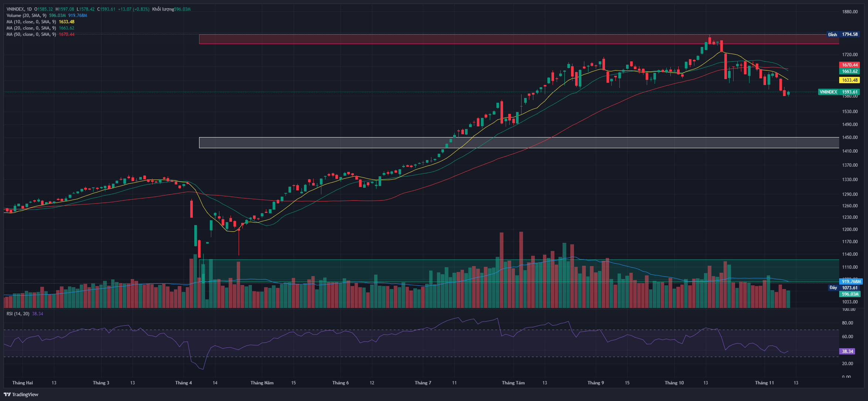Select the Volume (20, SMA, 9) legend
The image size is (868, 401).
tap(26, 16)
